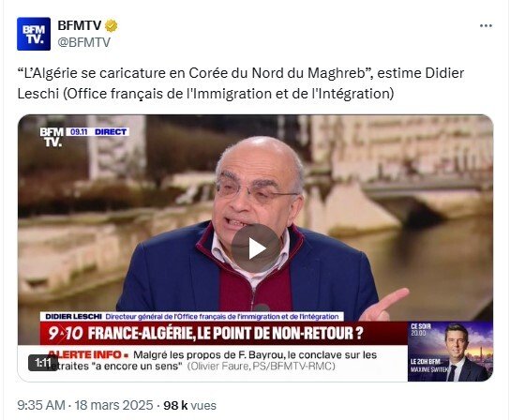Image resolution: width=510 pixels, height=420 pixels.
Task: Click the gold verified badge next to BFMTV
Action: tap(111, 25)
